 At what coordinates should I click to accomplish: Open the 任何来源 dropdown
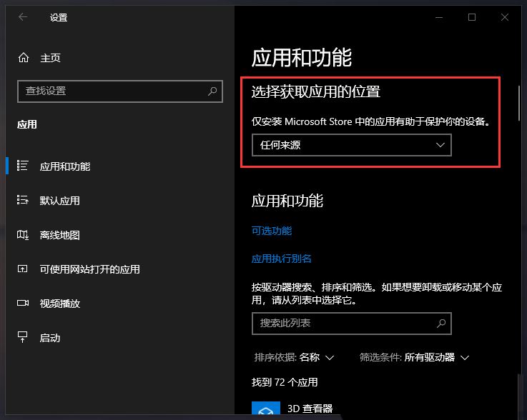point(352,145)
